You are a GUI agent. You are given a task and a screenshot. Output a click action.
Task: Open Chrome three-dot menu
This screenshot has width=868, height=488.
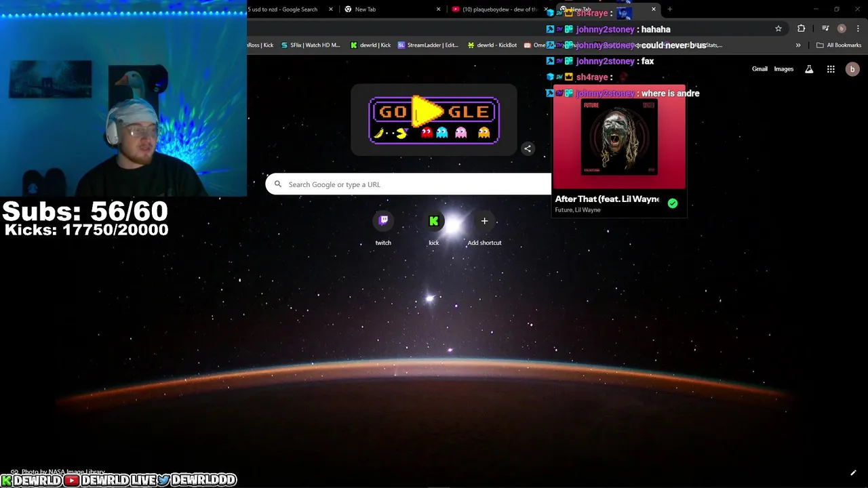(x=858, y=28)
